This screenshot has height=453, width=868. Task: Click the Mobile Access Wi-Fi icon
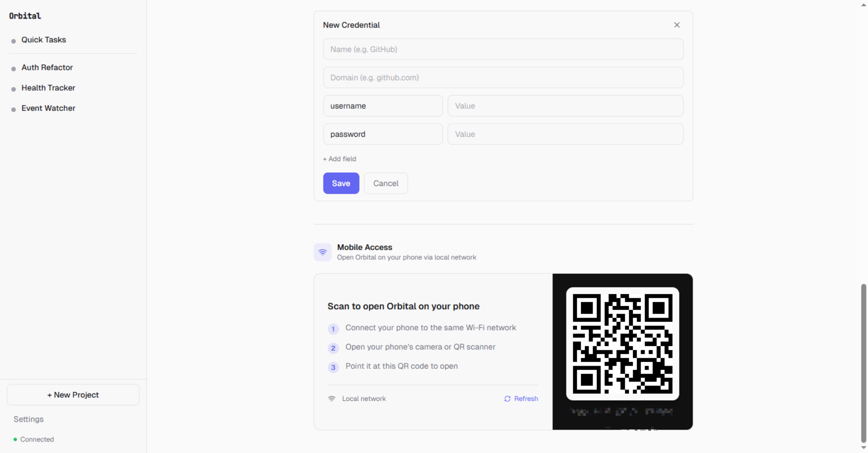pos(322,252)
